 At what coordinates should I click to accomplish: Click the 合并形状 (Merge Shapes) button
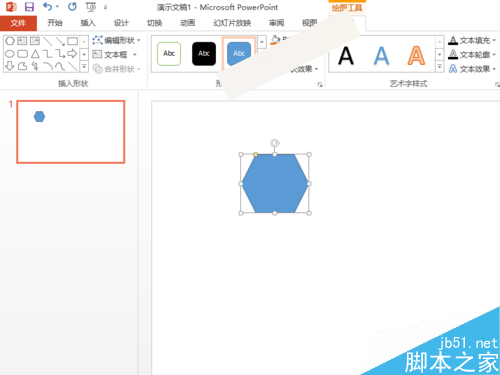(x=116, y=69)
